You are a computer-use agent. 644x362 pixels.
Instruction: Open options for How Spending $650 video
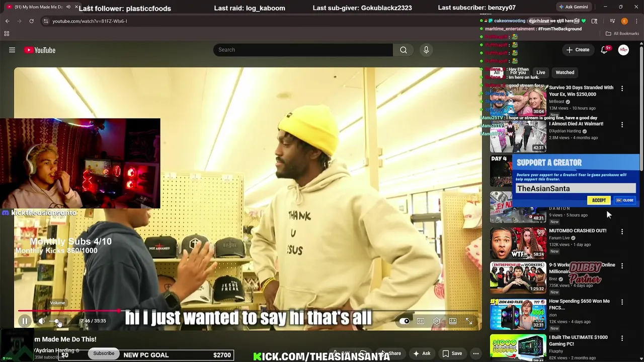pyautogui.click(x=622, y=302)
